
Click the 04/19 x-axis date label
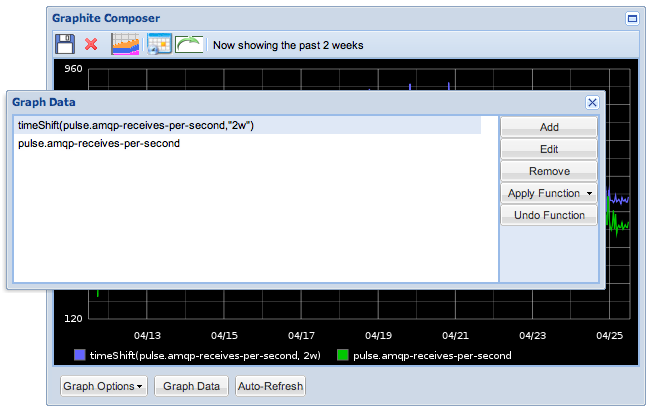[378, 336]
